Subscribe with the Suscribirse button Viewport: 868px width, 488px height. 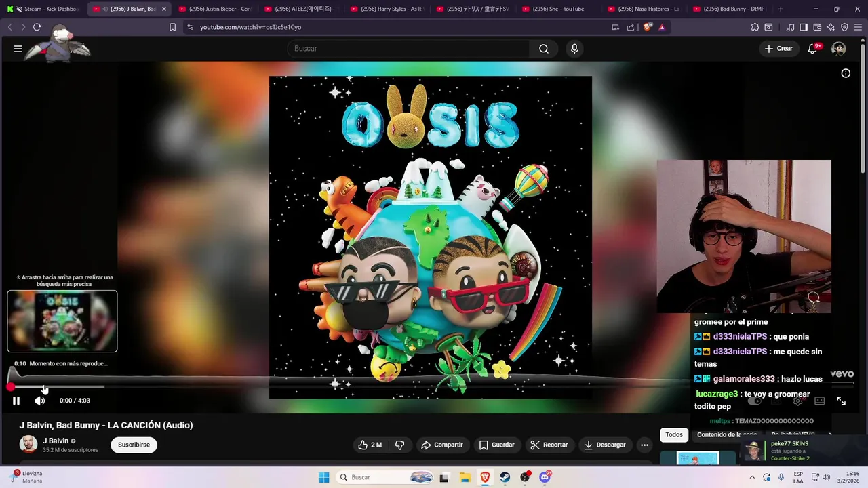pyautogui.click(x=134, y=445)
